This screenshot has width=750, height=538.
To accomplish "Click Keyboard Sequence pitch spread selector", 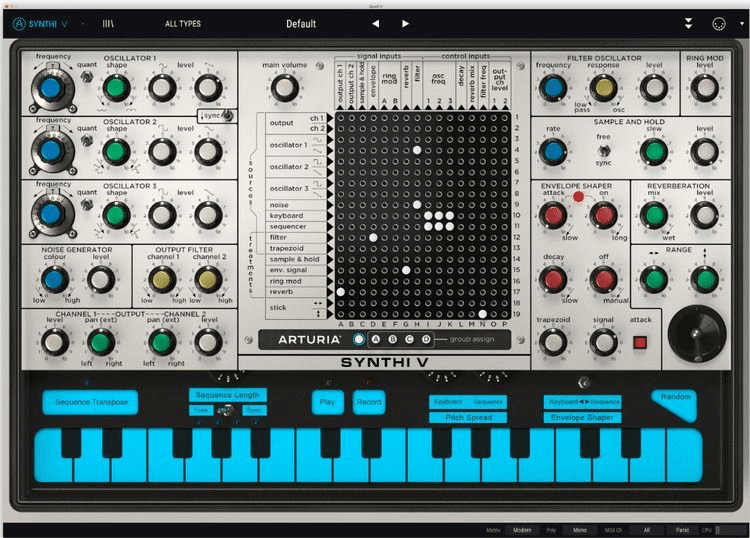I will [x=468, y=402].
